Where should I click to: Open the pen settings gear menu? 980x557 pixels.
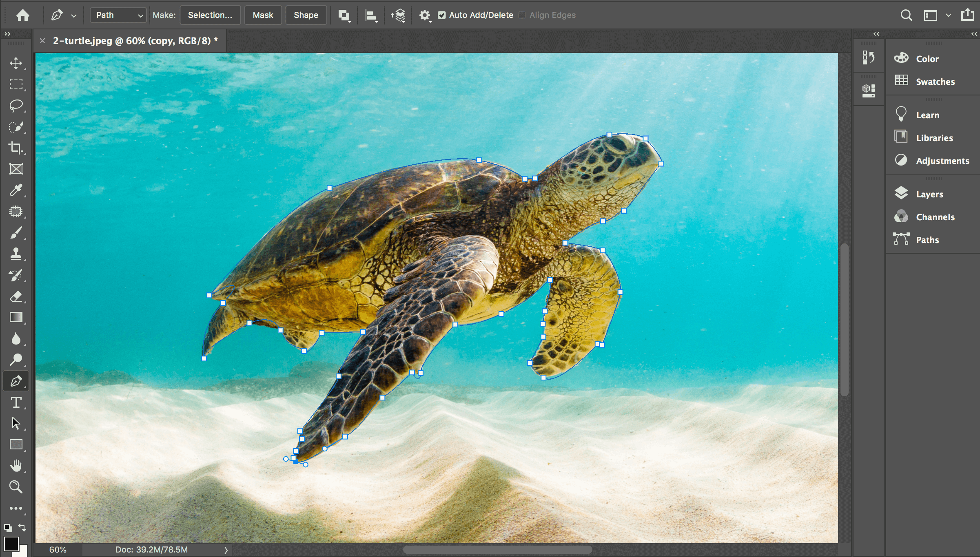[425, 15]
